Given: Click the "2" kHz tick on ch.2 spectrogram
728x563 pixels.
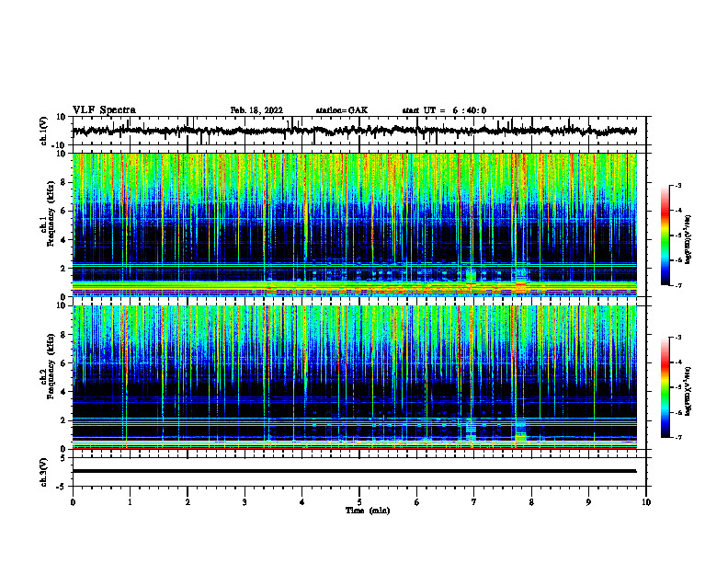Looking at the screenshot, I should (63, 420).
